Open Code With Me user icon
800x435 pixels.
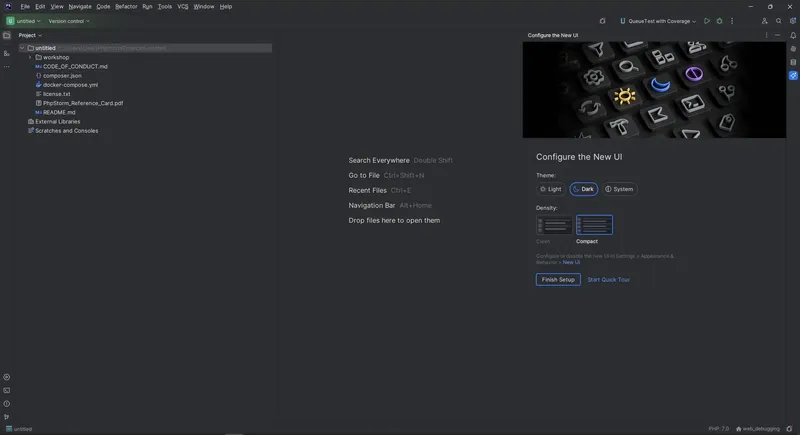(x=764, y=21)
